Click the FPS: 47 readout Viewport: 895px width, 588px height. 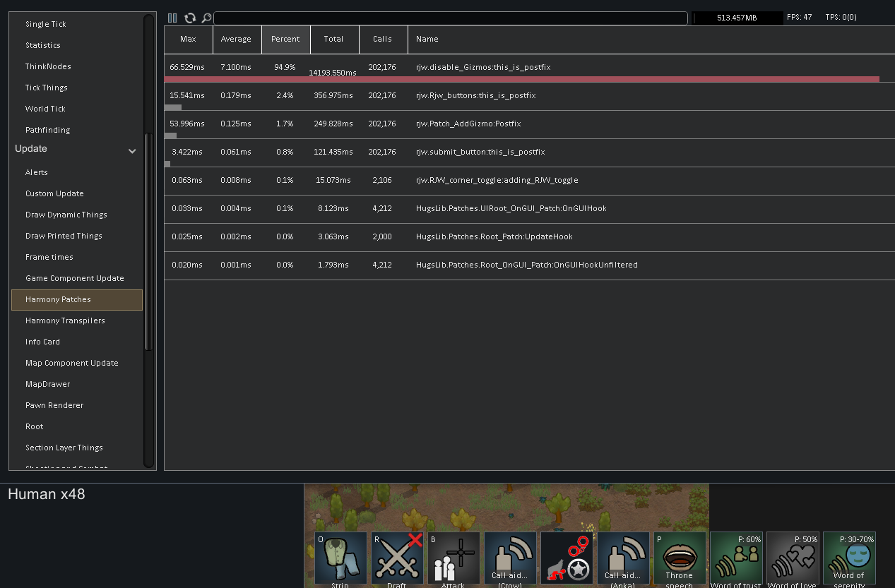click(799, 17)
